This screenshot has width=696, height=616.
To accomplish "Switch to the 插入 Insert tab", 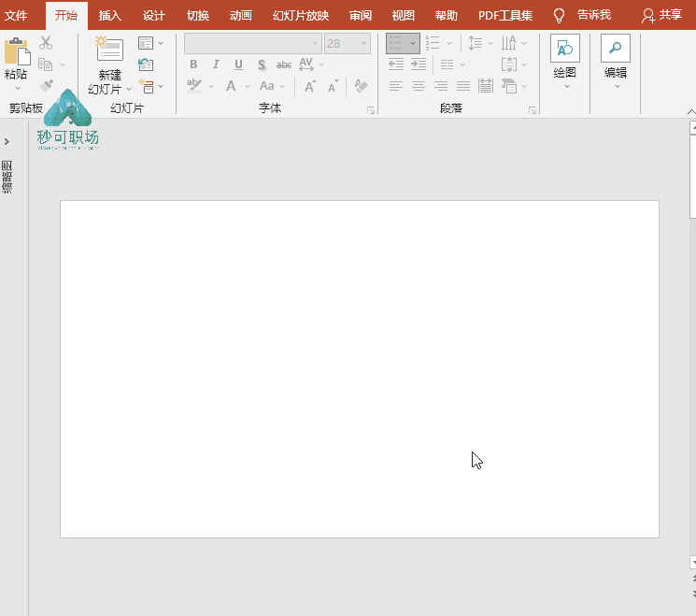I will click(109, 16).
